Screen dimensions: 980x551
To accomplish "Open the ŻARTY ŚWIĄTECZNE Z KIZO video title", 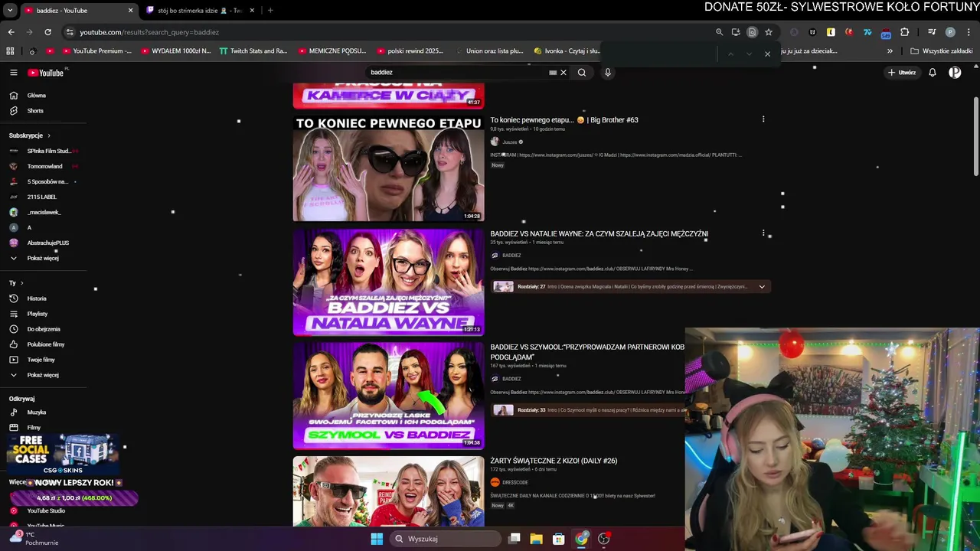I will click(x=554, y=461).
